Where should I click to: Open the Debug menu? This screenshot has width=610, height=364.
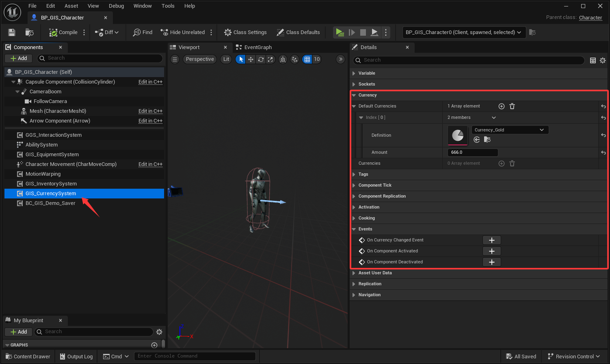coord(116,6)
